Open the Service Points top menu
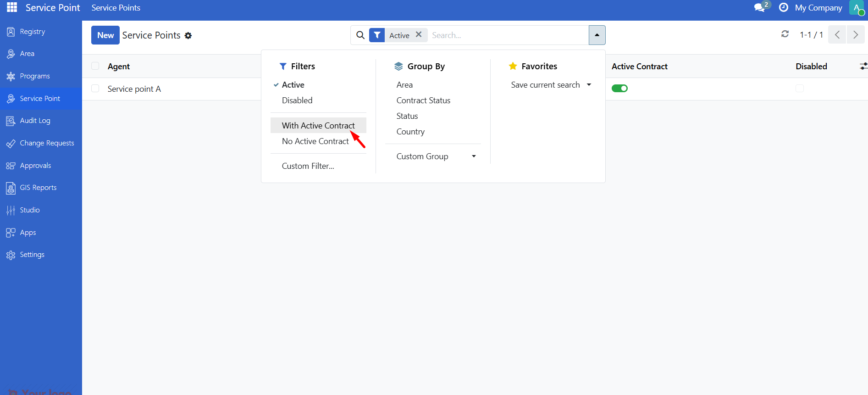The height and width of the screenshot is (395, 868). [116, 8]
